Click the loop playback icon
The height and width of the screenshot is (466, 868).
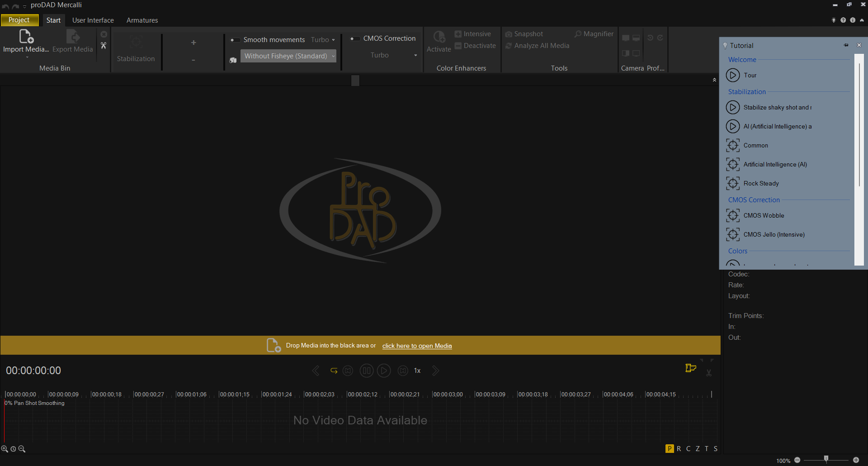[334, 371]
